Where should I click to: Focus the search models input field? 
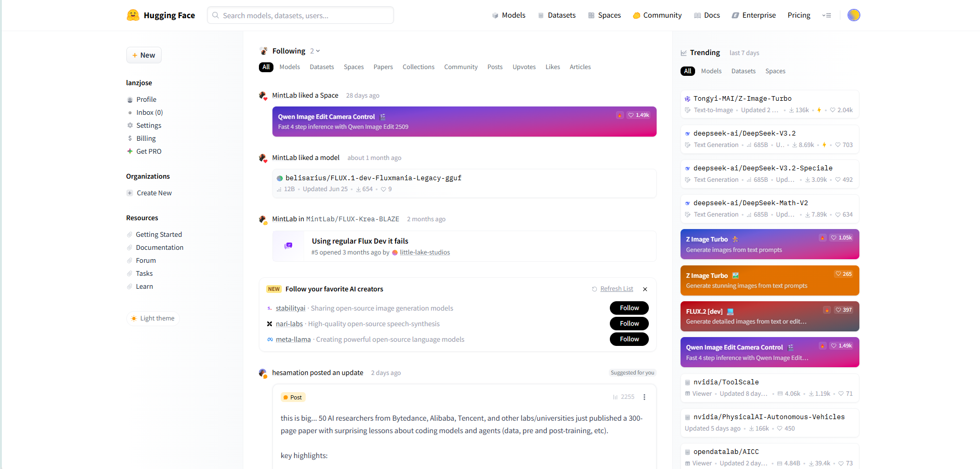tap(300, 16)
